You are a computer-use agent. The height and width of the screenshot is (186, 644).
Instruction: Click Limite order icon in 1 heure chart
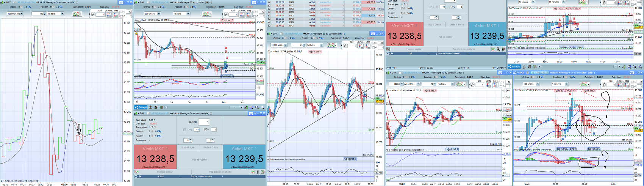point(242,15)
